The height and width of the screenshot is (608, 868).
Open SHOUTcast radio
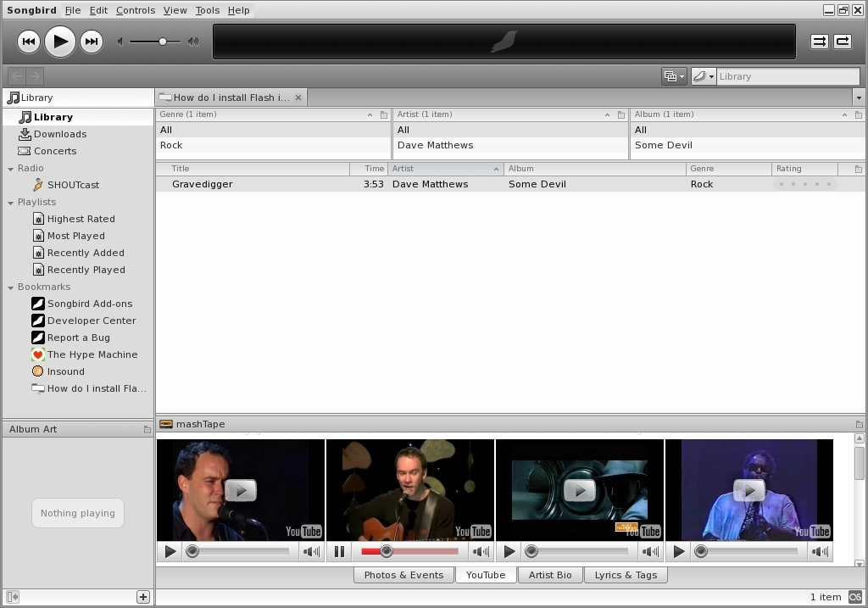tap(79, 185)
